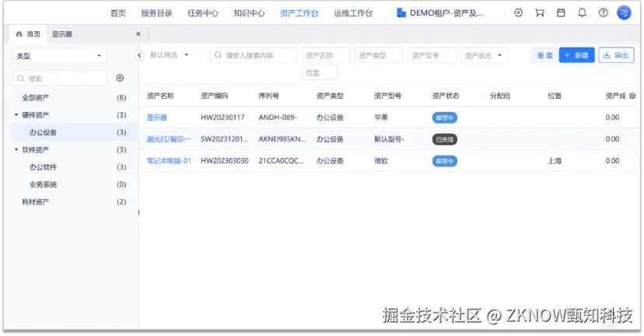Click serial number AKNEI985KN...

[x=282, y=139]
